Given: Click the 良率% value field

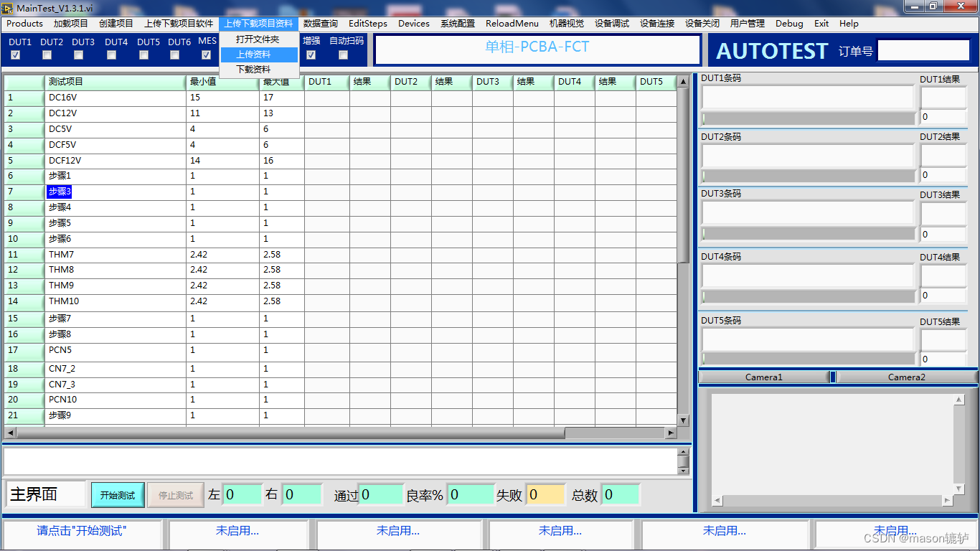Looking at the screenshot, I should pos(471,494).
